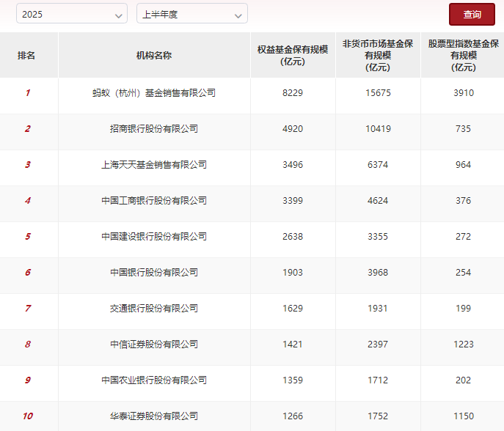Click 中国建设银行股份有限公司 entry
The width and height of the screenshot is (504, 431).
point(154,237)
